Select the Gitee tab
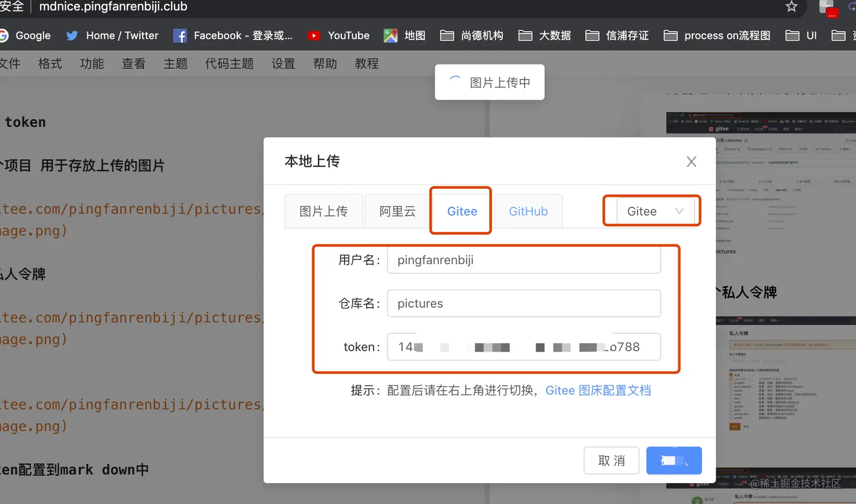This screenshot has width=856, height=504. [462, 211]
